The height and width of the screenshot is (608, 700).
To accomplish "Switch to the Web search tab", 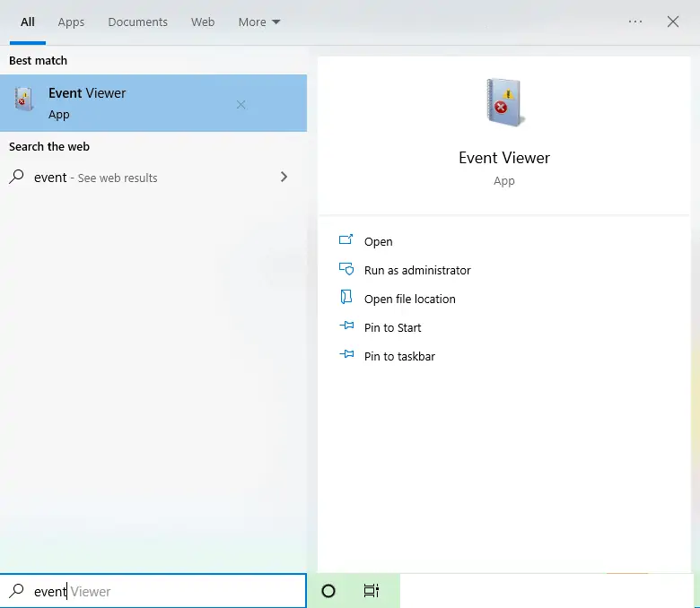I will (203, 22).
